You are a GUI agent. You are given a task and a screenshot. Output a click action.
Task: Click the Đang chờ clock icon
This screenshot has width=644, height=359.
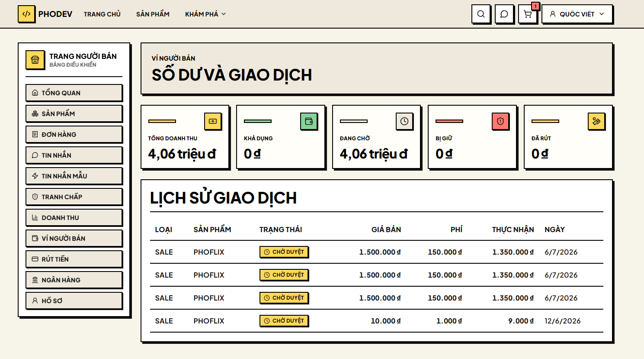tap(404, 121)
